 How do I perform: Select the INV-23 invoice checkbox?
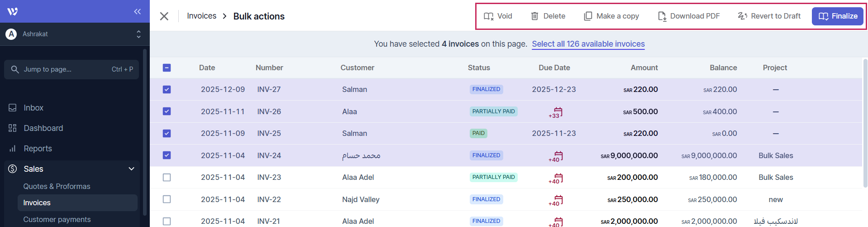click(x=167, y=178)
